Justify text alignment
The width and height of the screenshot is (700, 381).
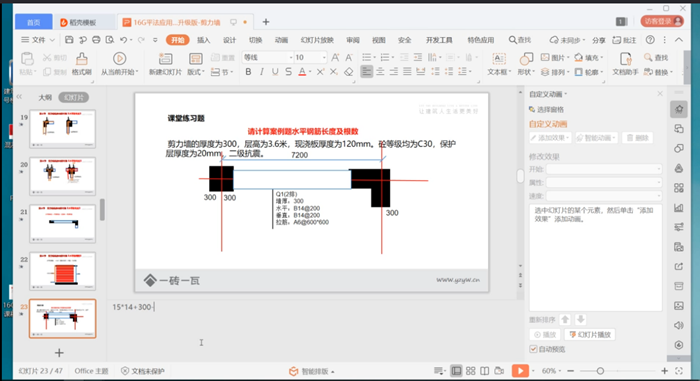coord(407,71)
